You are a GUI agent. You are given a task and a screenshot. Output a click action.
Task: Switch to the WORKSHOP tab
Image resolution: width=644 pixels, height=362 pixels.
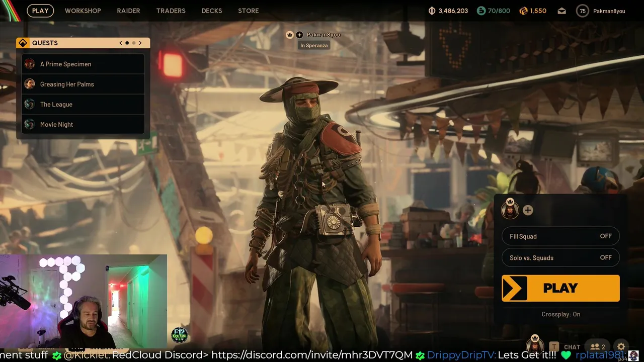click(x=83, y=11)
